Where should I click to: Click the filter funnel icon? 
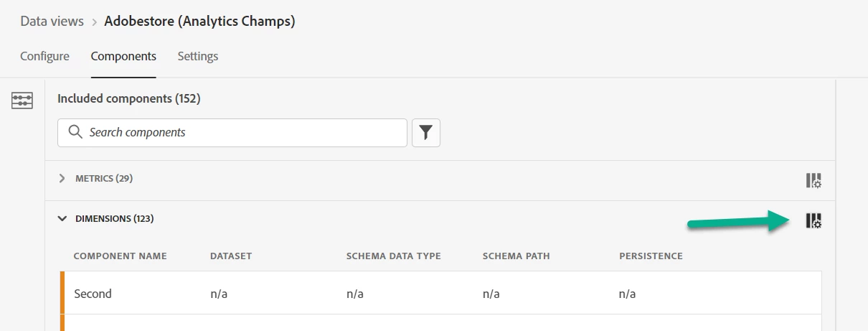point(426,133)
